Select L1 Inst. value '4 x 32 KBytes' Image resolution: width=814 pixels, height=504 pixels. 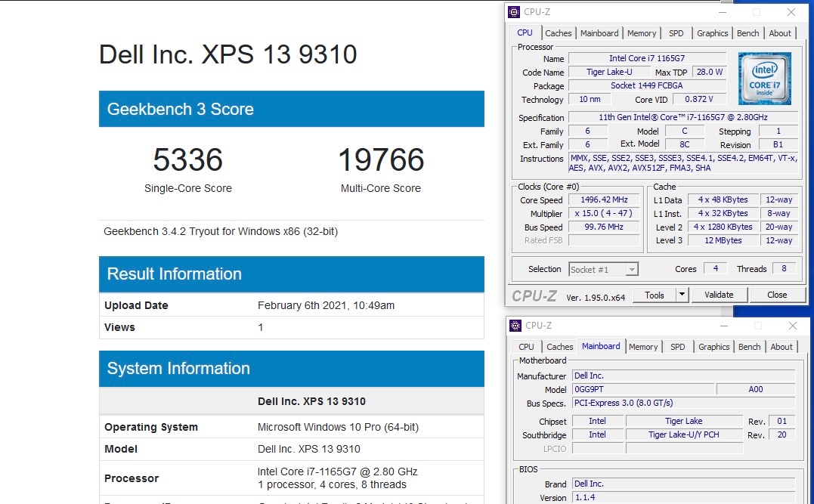pyautogui.click(x=723, y=213)
